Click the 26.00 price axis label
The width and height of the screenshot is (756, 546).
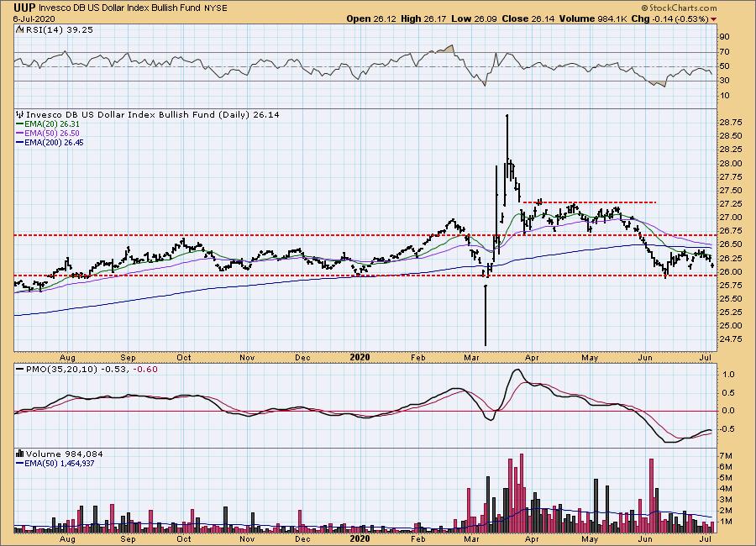pos(731,271)
